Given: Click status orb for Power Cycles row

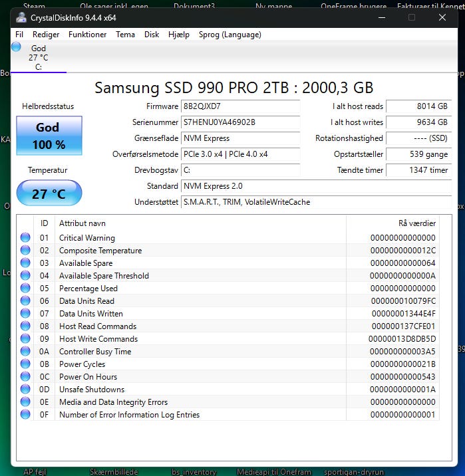Looking at the screenshot, I should [x=25, y=364].
